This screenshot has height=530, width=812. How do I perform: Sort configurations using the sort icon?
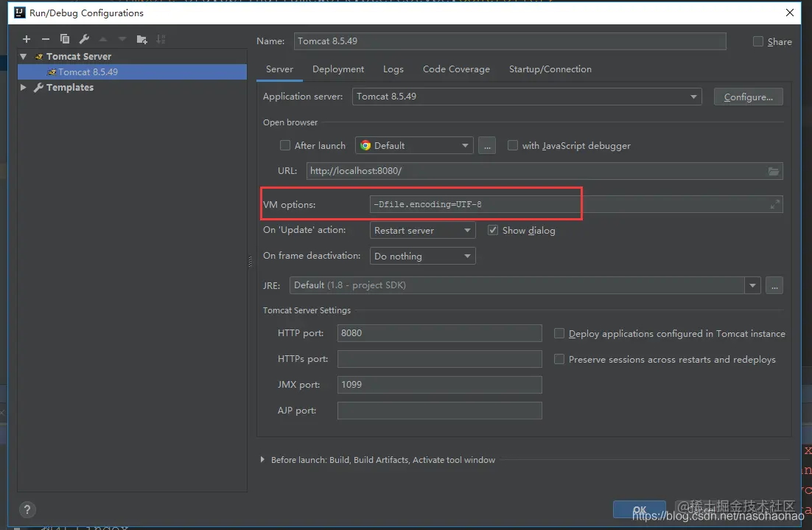(x=161, y=39)
